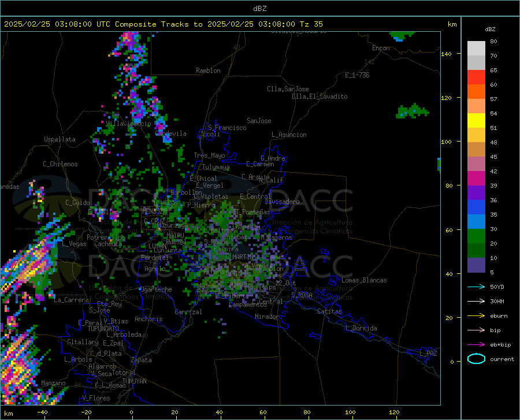Click the 'Zapata' map label

tap(142, 360)
